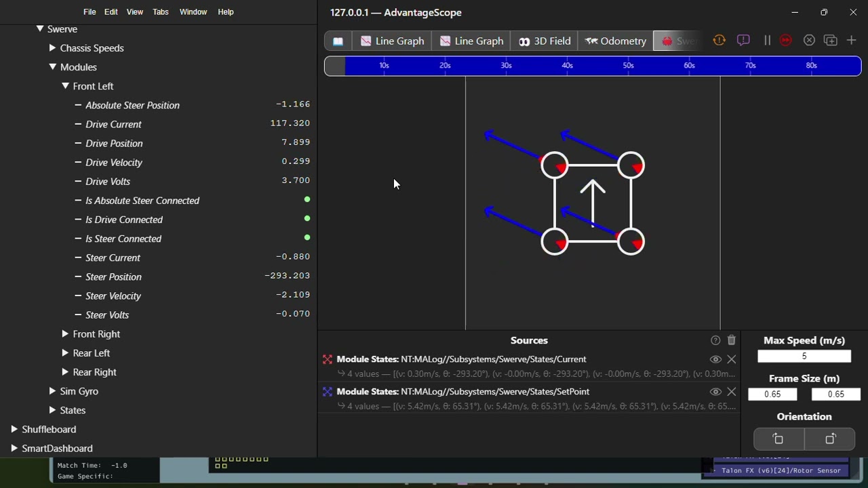Select the Steer Position field

tap(113, 277)
